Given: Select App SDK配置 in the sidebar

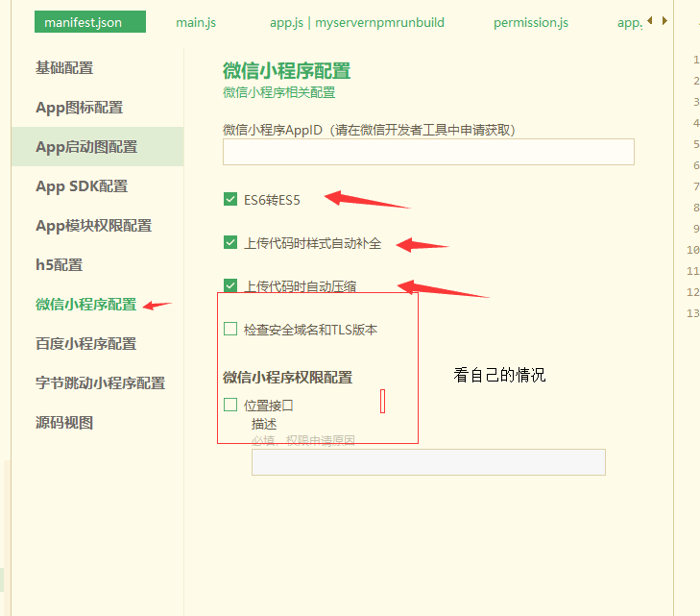Looking at the screenshot, I should click(82, 186).
